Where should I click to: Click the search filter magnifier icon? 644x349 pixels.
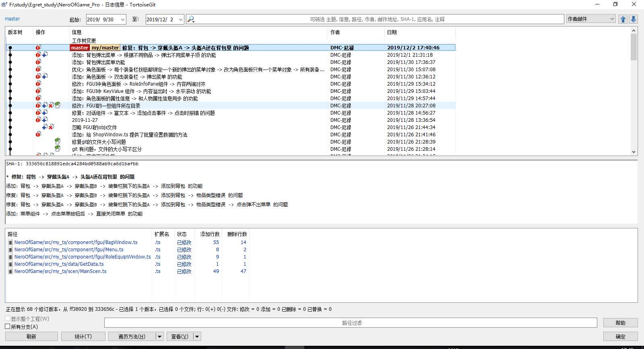(x=191, y=19)
